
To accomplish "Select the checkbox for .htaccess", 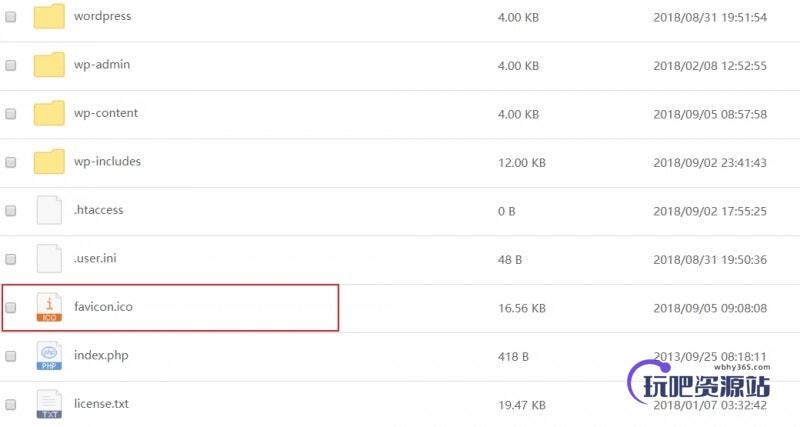I will [x=10, y=211].
